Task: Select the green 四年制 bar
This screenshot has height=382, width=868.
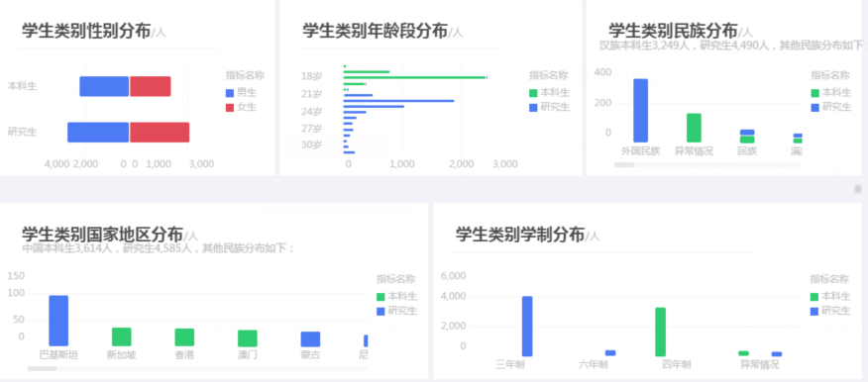Action: tap(660, 332)
